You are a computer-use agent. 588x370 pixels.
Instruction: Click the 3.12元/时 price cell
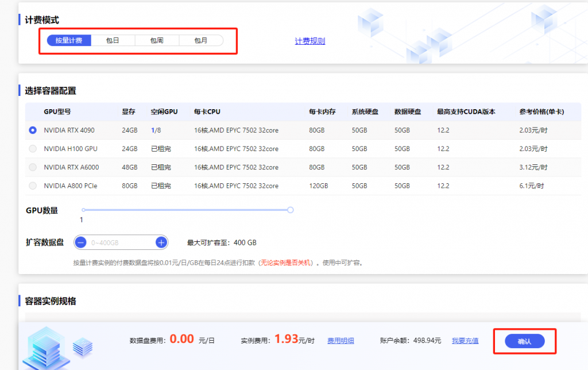pos(533,167)
